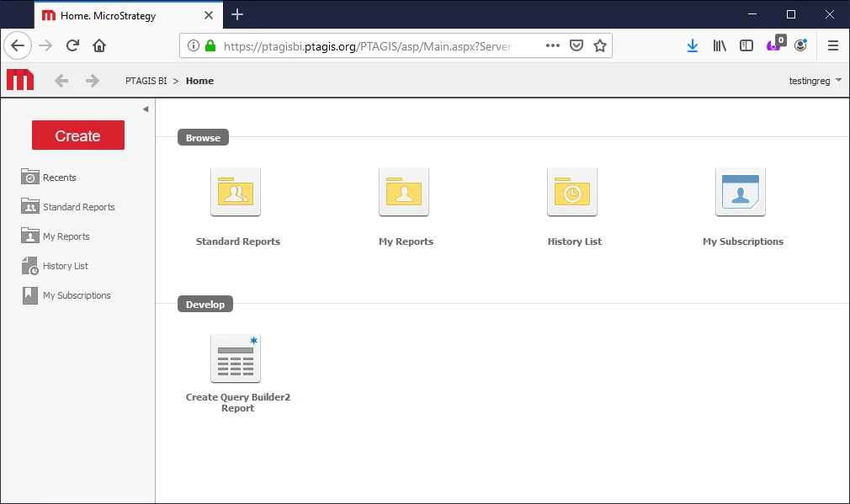Click the Home breadcrumb
Image resolution: width=850 pixels, height=504 pixels.
pos(200,81)
